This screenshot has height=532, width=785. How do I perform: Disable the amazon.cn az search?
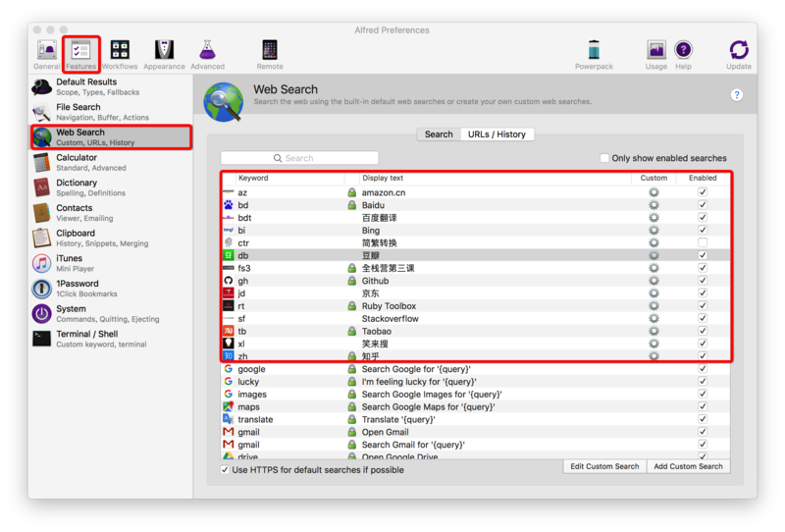[703, 192]
